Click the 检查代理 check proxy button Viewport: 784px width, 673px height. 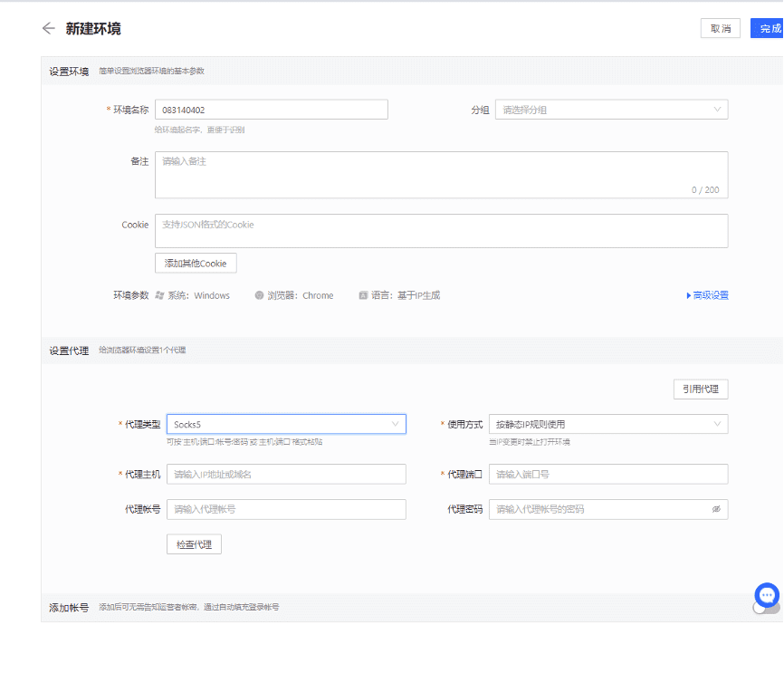194,544
